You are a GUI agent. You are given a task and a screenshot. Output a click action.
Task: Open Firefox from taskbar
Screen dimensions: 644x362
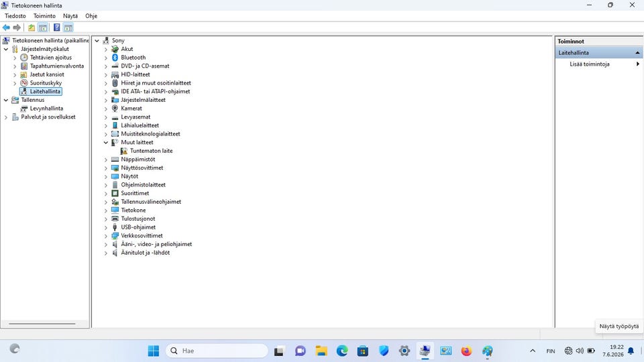pos(466,351)
